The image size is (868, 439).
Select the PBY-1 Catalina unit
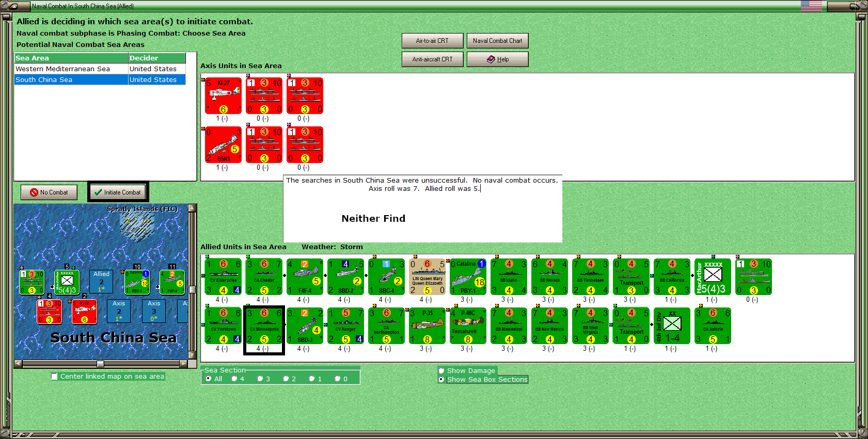[x=468, y=277]
